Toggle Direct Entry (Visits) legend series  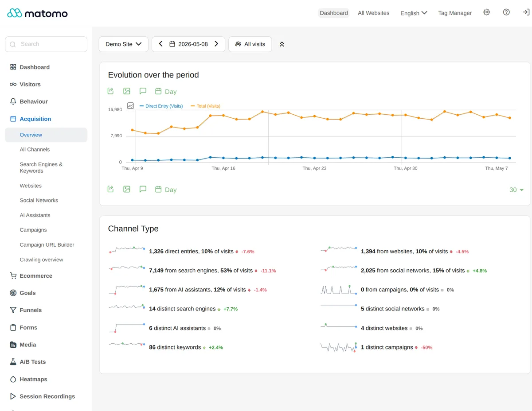161,106
